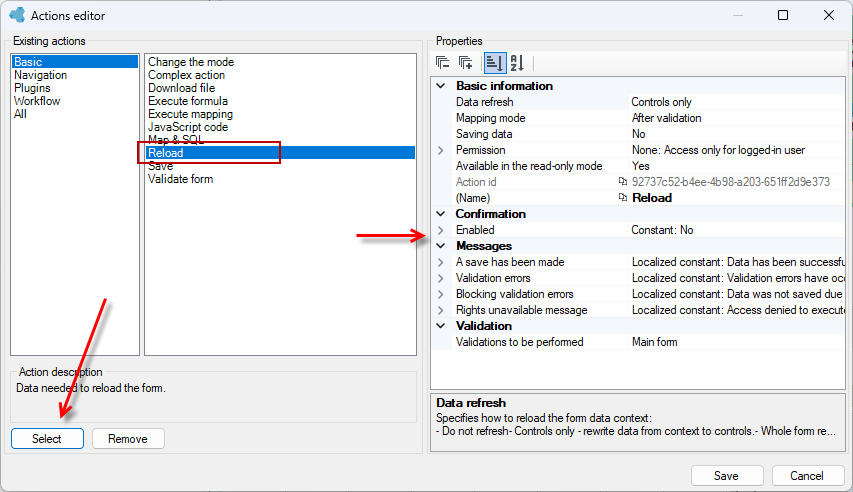Expand the Enabled confirmation property
Image resolution: width=853 pixels, height=492 pixels.
click(x=441, y=230)
